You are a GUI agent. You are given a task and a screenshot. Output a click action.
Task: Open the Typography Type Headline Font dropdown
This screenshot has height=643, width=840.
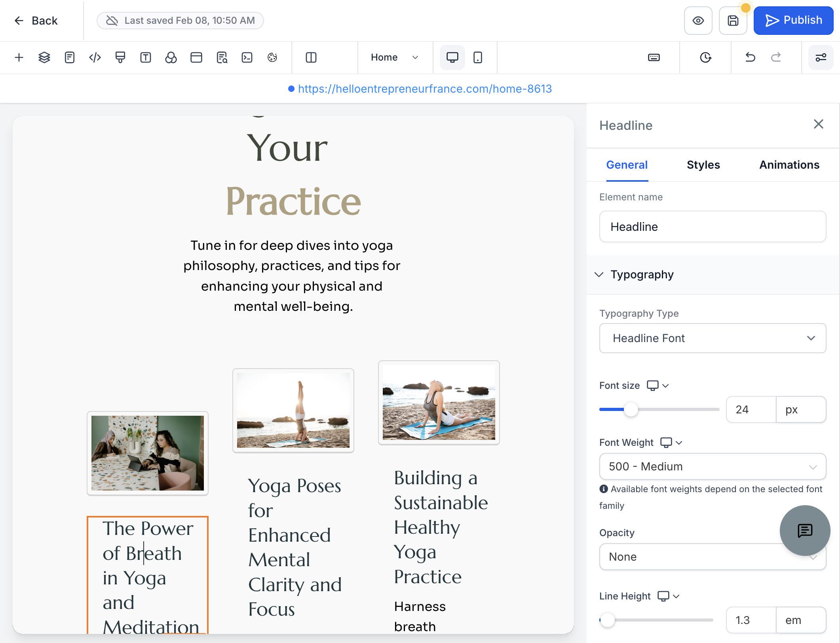[713, 338]
